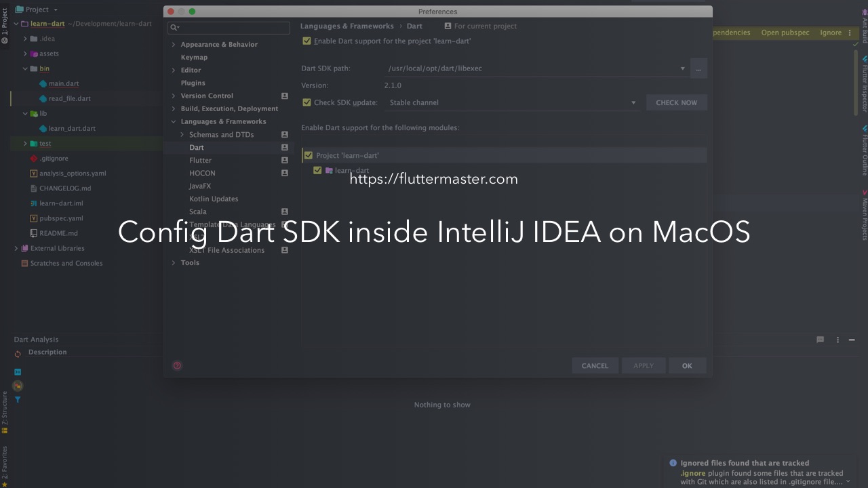Toggle the 1: Project tool window tab
This screenshot has height=488, width=868.
(4, 26)
